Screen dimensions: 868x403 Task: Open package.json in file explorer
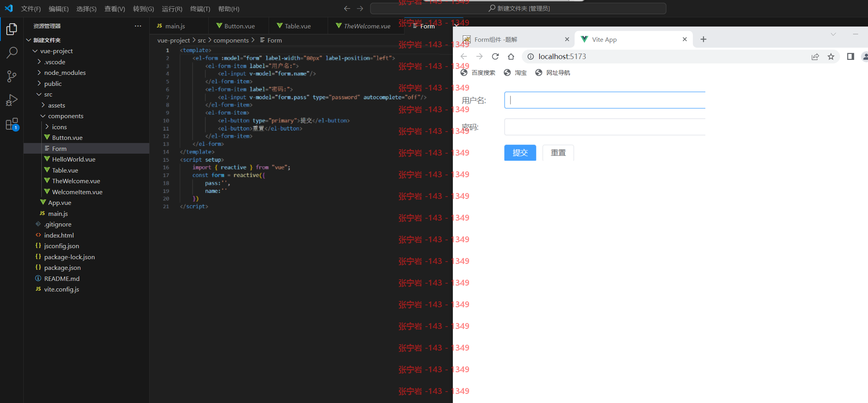62,268
